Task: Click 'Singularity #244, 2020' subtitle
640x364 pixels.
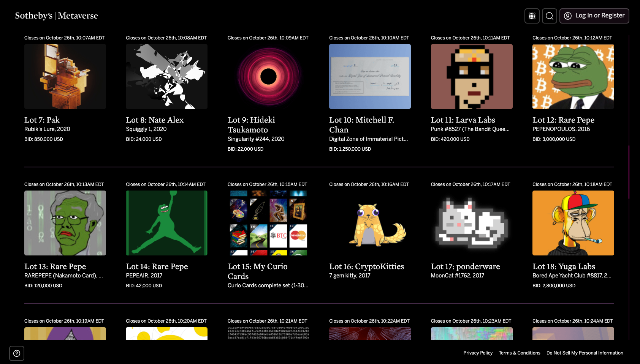Action: 256,139
